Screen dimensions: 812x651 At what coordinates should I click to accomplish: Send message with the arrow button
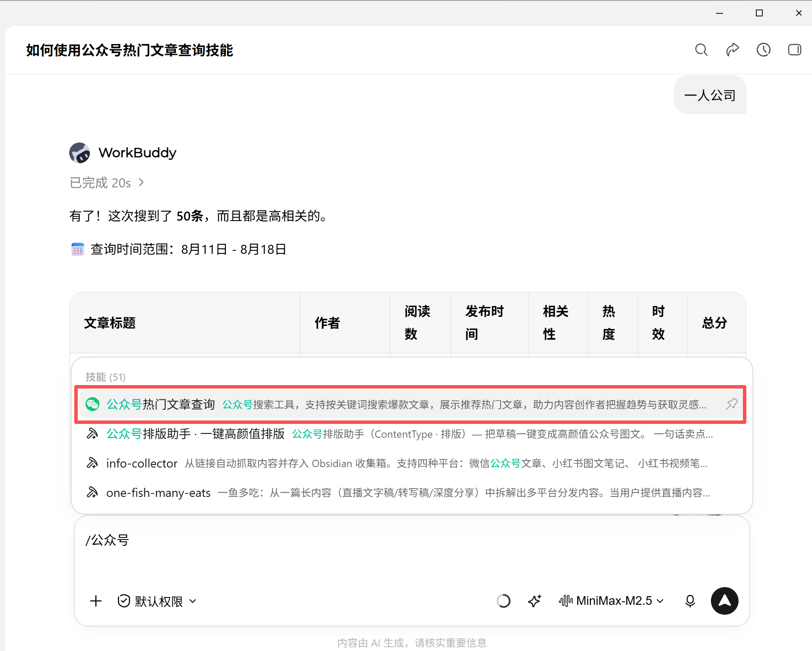tap(725, 601)
